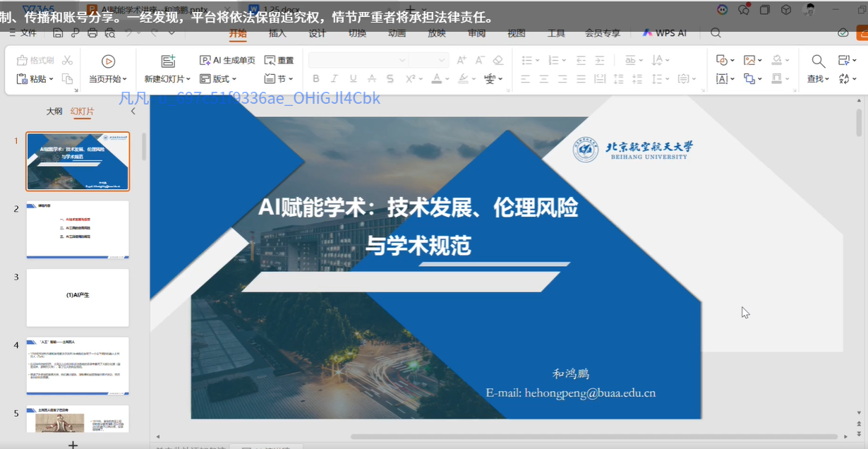
Task: Click the save icon in quick access toolbar
Action: [x=58, y=33]
